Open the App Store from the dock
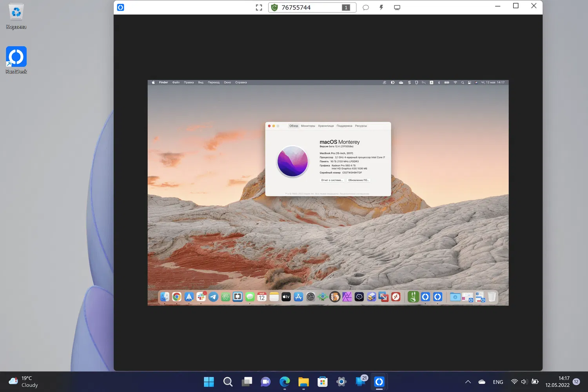The width and height of the screenshot is (588, 392). tap(298, 297)
